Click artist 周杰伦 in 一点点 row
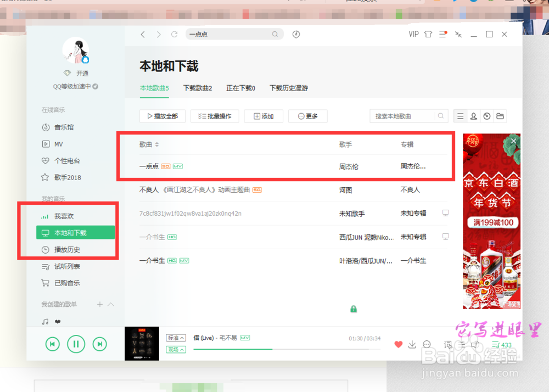Image resolution: width=549 pixels, height=392 pixels. pos(349,166)
